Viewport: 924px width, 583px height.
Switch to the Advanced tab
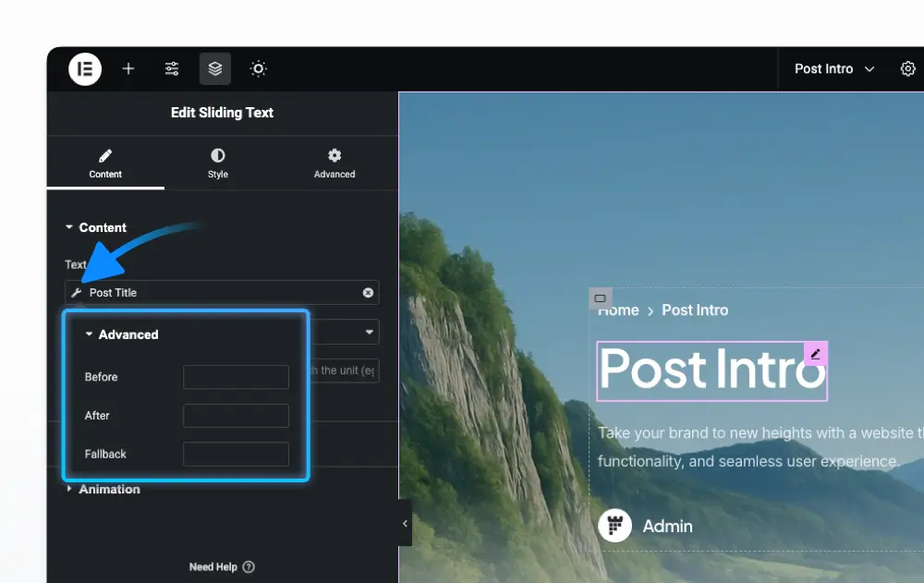pos(334,164)
